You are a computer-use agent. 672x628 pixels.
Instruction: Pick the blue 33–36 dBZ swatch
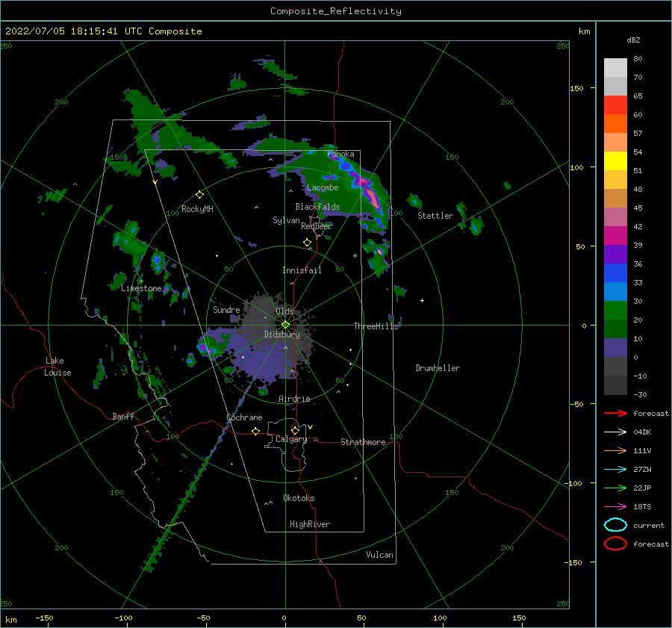coord(615,273)
